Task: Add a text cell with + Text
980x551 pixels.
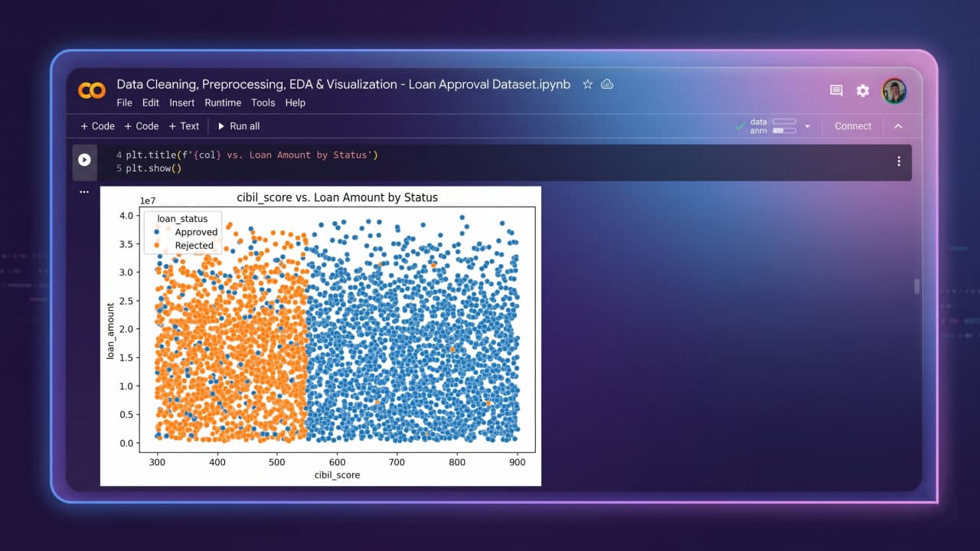Action: click(x=184, y=126)
